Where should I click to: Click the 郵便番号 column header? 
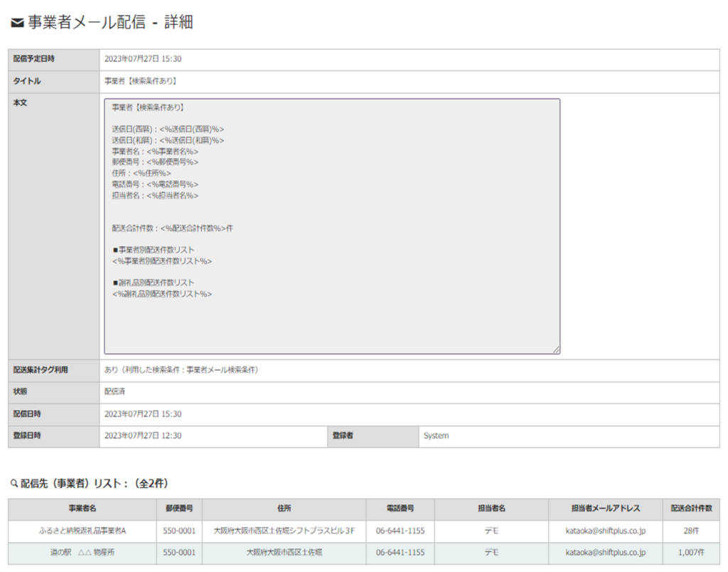coord(178,509)
